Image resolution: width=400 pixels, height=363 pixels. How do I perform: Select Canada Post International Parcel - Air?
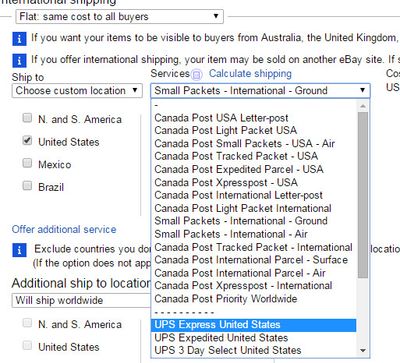click(254, 273)
